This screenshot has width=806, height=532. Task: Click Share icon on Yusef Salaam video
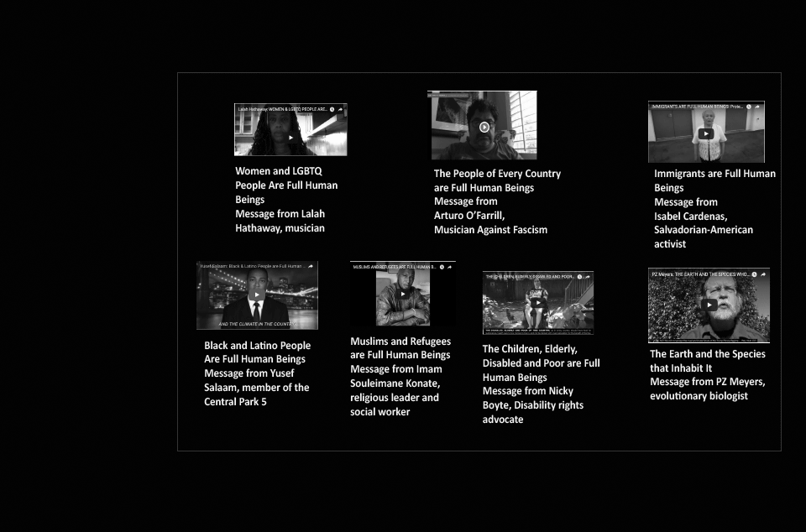point(311,266)
